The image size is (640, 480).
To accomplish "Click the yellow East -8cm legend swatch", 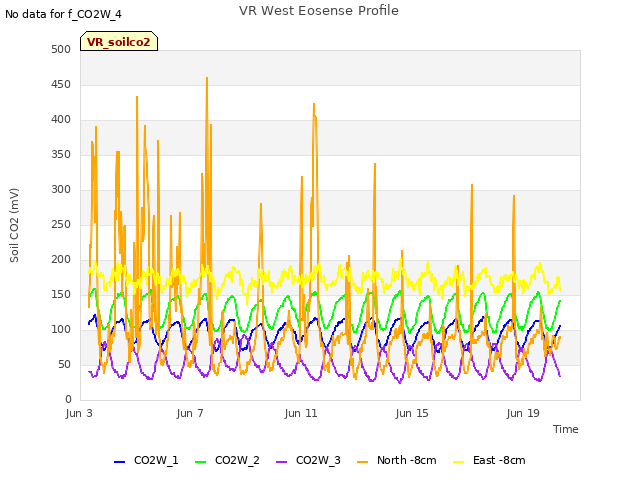I will pyautogui.click(x=459, y=462).
